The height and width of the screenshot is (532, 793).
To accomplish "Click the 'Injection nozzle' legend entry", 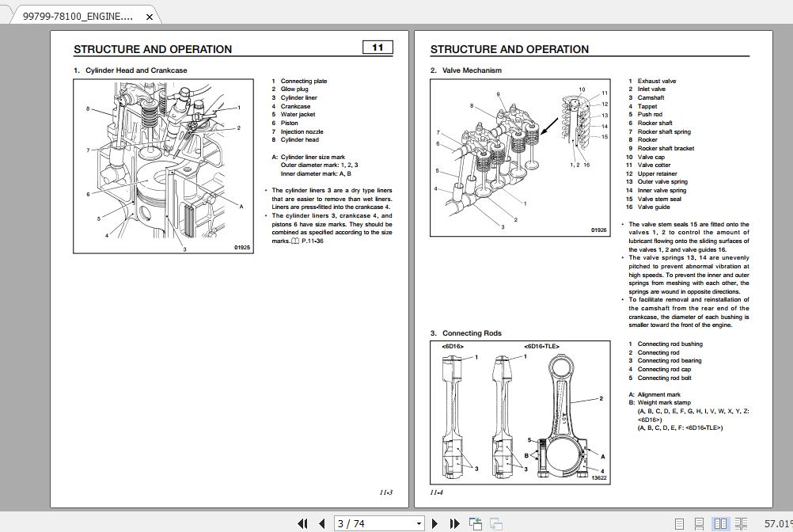I will 302,131.
